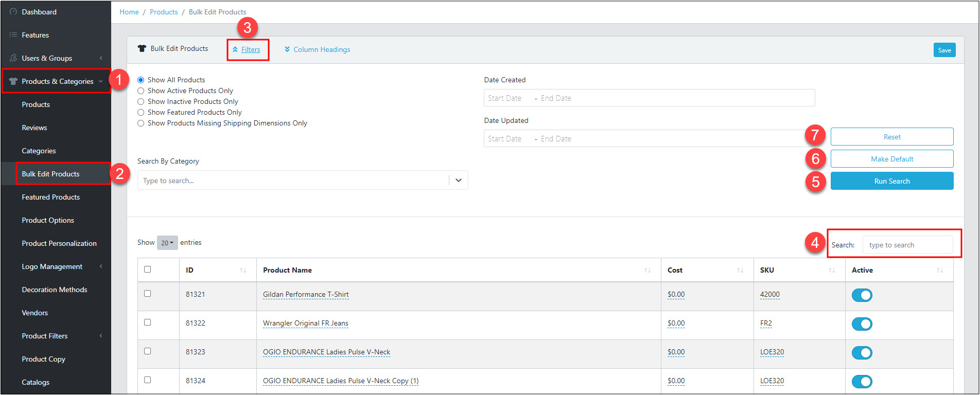Image resolution: width=980 pixels, height=395 pixels.
Task: Tick the checkbox for product 81321
Action: pyautogui.click(x=148, y=294)
